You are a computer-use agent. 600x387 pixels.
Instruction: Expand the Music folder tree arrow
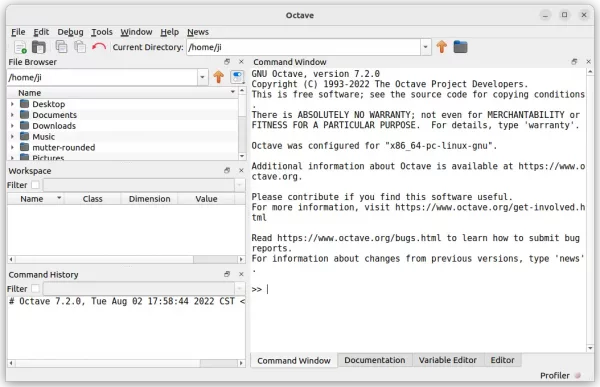point(12,137)
